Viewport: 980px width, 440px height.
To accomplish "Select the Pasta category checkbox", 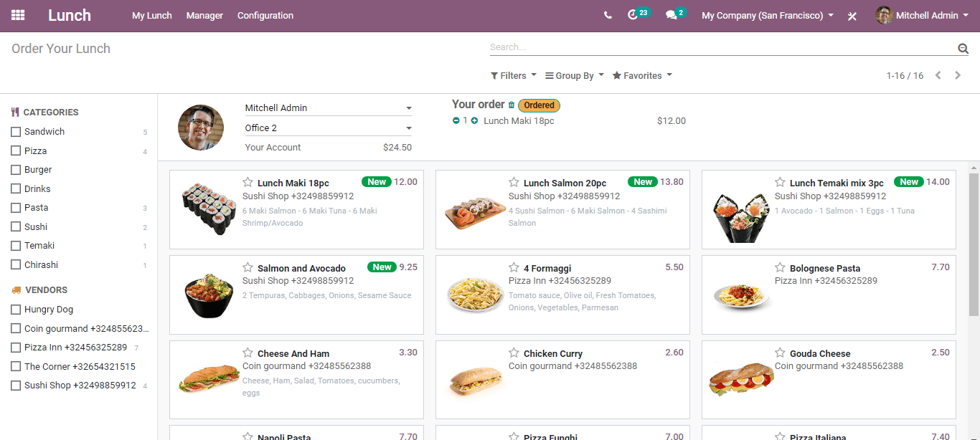I will [16, 208].
